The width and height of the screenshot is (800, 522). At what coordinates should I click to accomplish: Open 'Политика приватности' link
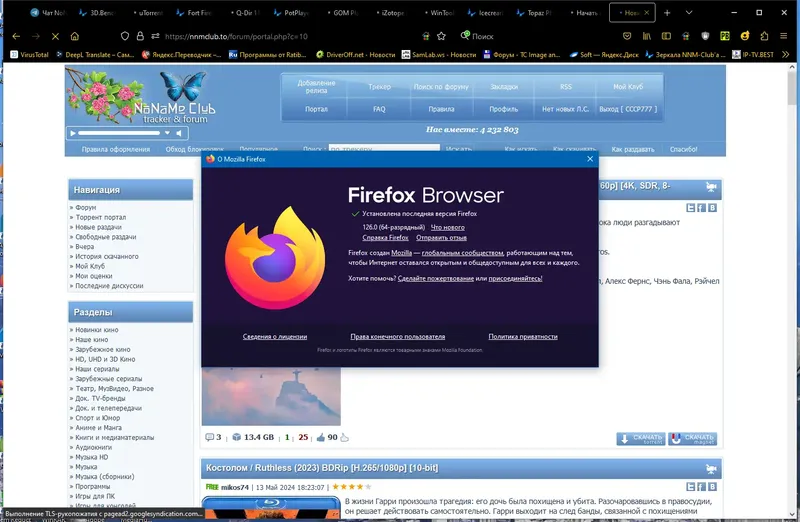coord(523,336)
